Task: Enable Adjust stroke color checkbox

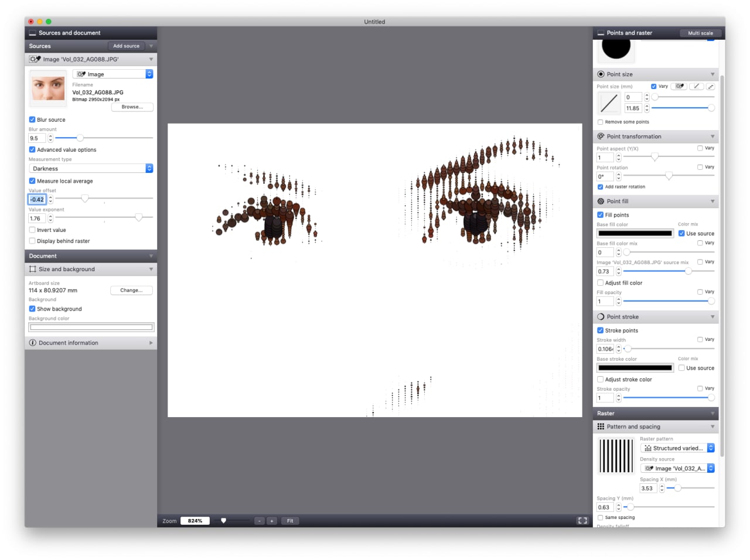Action: point(600,380)
